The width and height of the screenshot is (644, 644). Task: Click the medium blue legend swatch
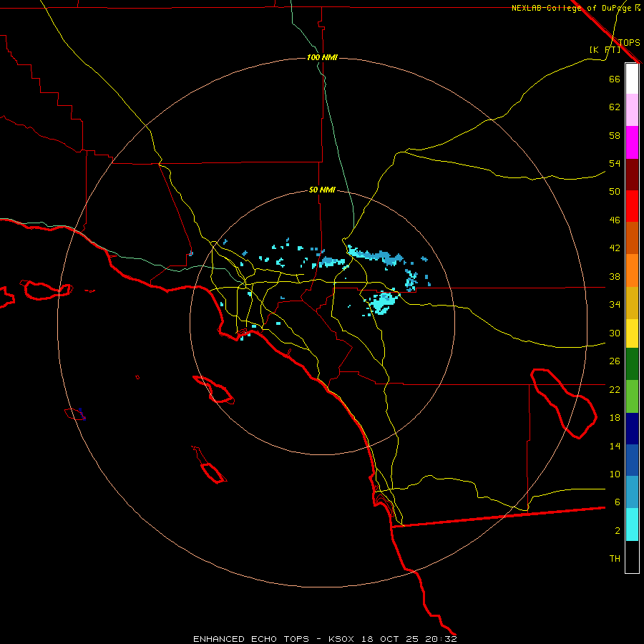click(632, 460)
